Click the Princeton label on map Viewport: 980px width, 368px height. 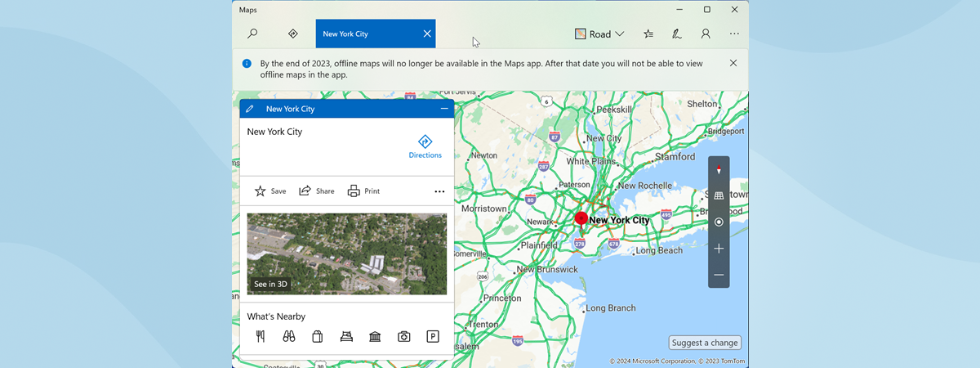point(502,298)
